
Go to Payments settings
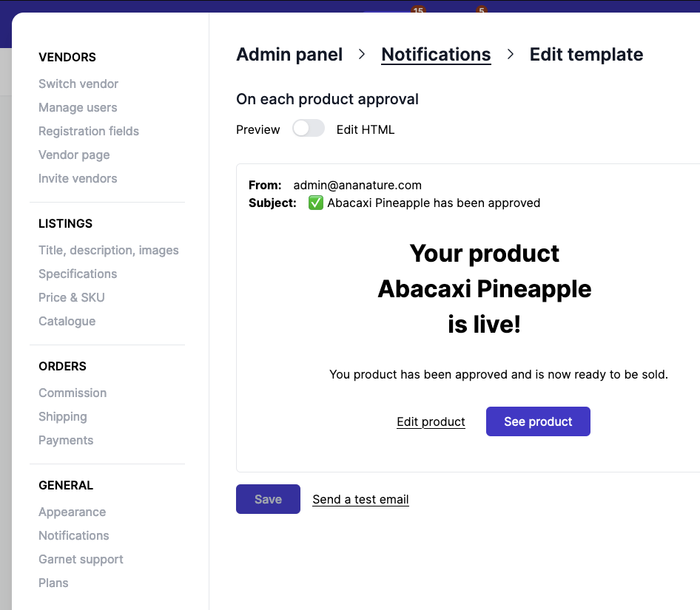click(66, 440)
